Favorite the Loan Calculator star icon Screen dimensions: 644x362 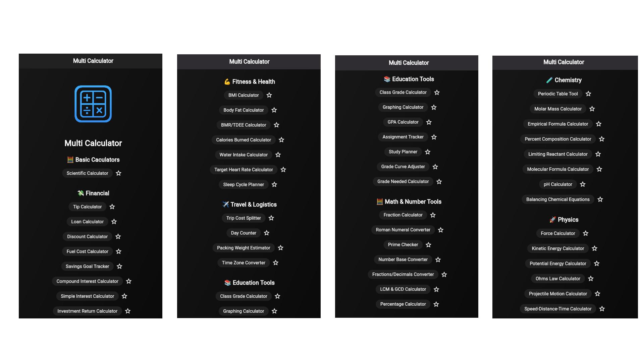114,222
